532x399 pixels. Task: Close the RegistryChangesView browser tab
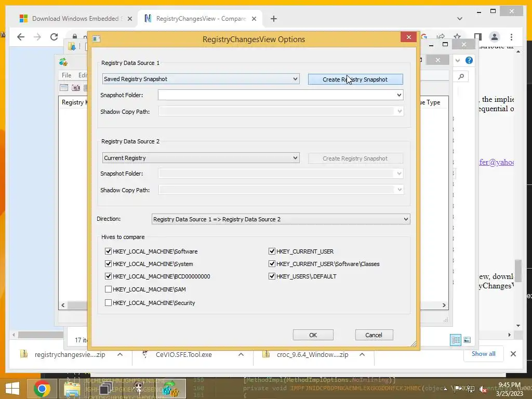[254, 19]
